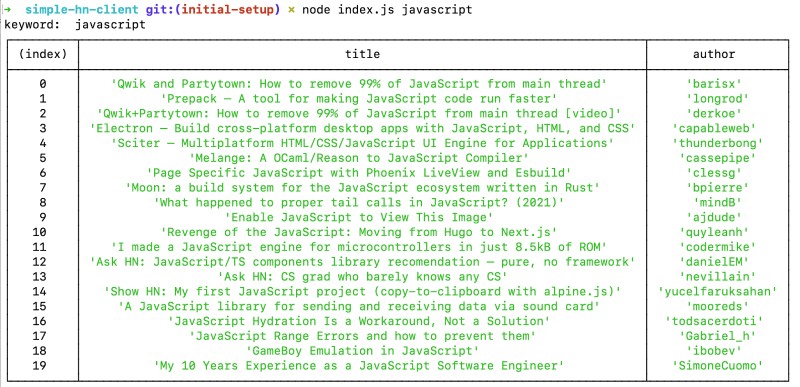Select title 'GameBoy Emulation in JavaScript'

[x=362, y=350]
